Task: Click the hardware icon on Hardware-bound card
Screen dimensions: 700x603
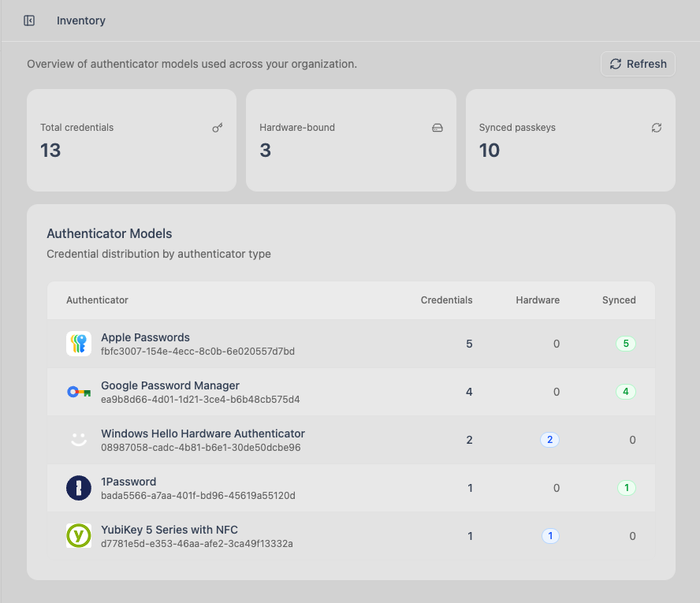Action: [x=437, y=127]
